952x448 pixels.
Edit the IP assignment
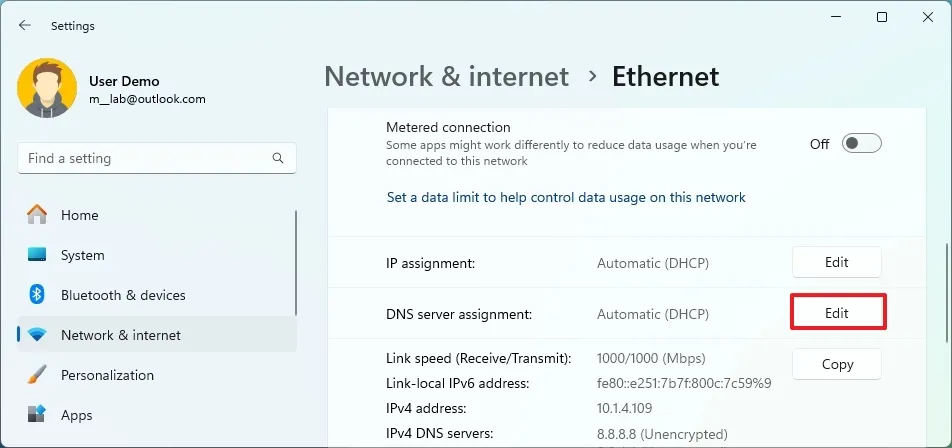click(x=837, y=262)
